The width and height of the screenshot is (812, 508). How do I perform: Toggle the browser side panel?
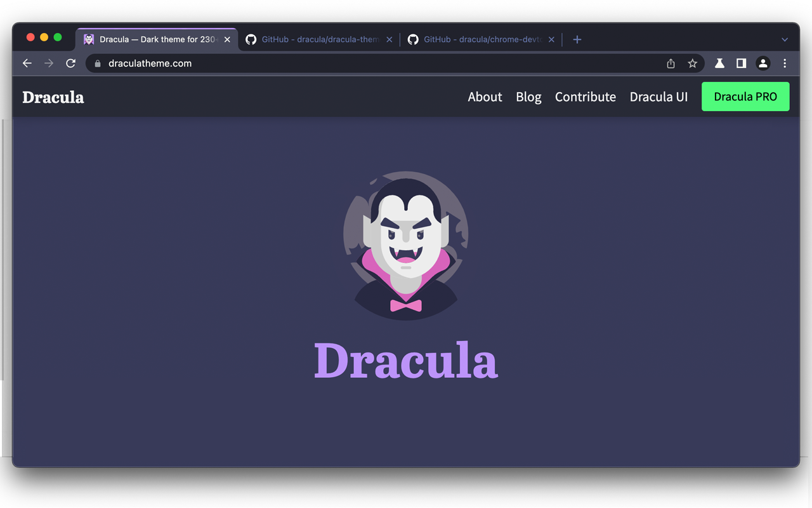pos(741,63)
